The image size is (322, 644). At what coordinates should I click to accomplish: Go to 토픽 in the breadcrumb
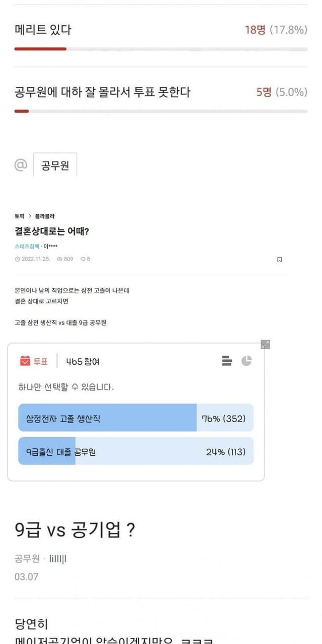point(20,216)
